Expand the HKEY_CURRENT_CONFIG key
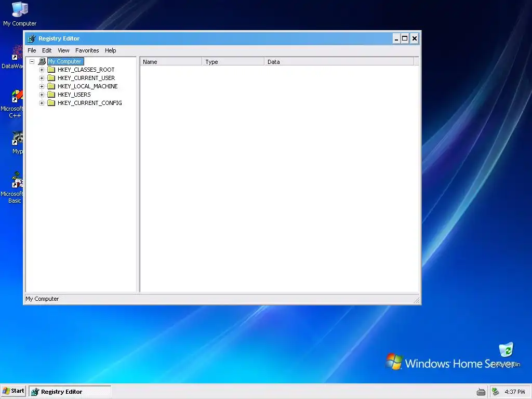Image resolution: width=532 pixels, height=399 pixels. [x=42, y=103]
